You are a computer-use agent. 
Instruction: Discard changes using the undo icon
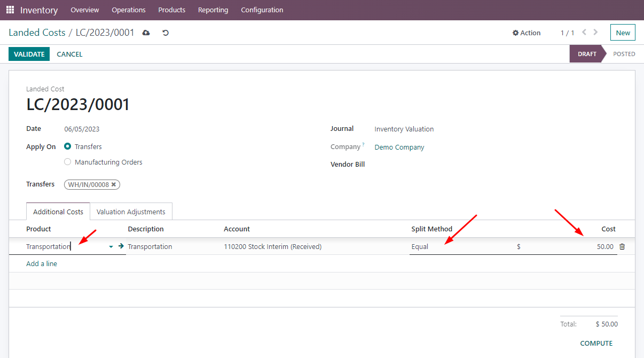coord(165,33)
